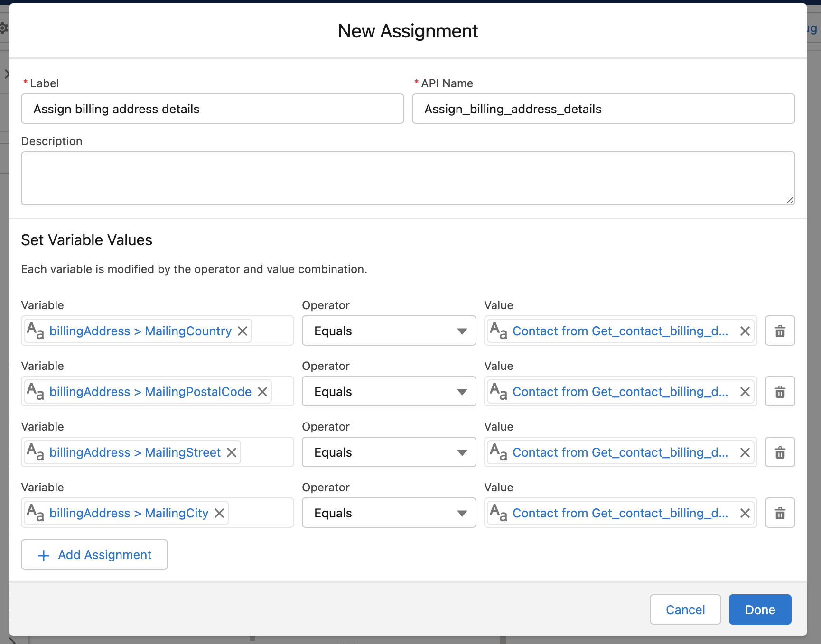Click the Add Assignment button
Viewport: 821px width, 644px height.
pyautogui.click(x=94, y=554)
